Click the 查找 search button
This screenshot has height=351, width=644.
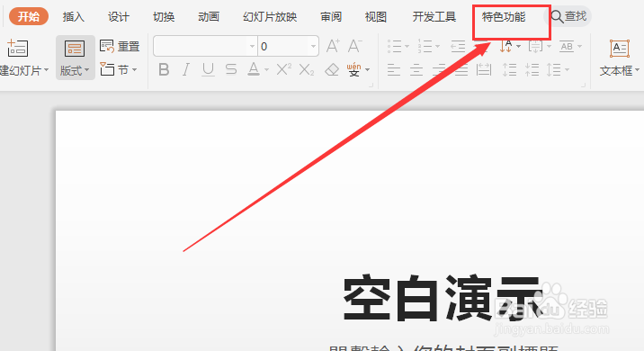click(x=568, y=16)
